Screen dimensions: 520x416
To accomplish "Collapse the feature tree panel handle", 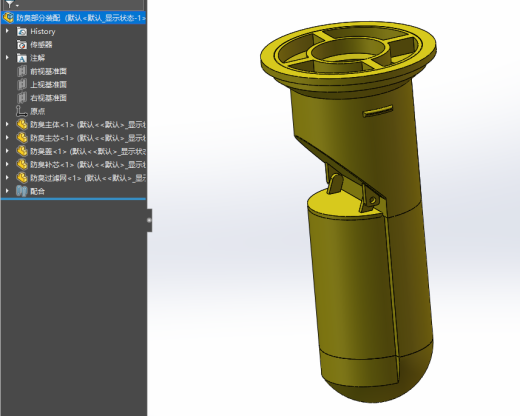I will click(149, 220).
